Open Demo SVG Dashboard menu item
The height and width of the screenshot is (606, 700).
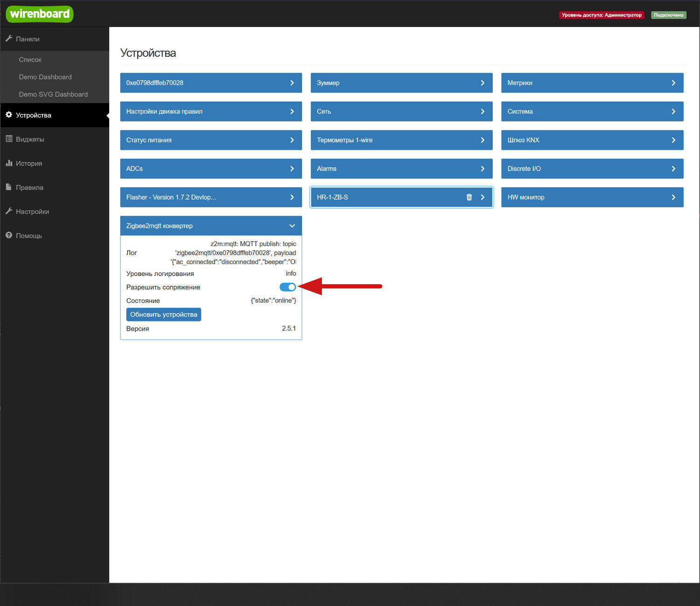click(x=53, y=94)
